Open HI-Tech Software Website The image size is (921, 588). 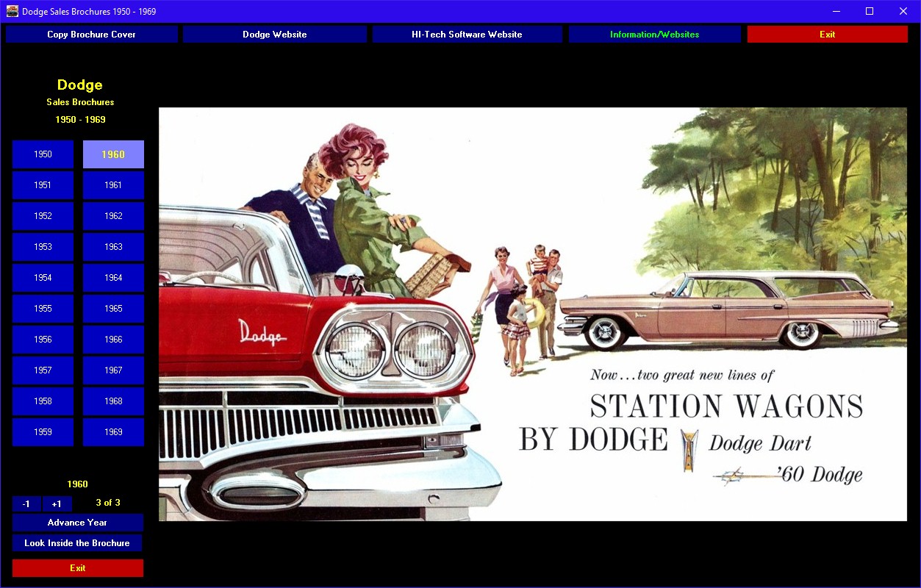[467, 35]
